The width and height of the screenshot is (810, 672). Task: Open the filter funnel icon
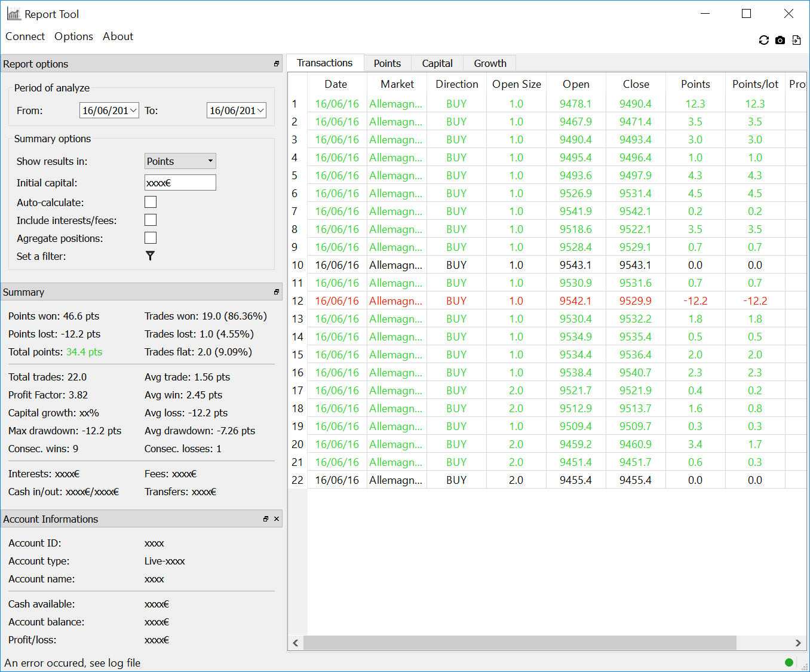click(150, 256)
